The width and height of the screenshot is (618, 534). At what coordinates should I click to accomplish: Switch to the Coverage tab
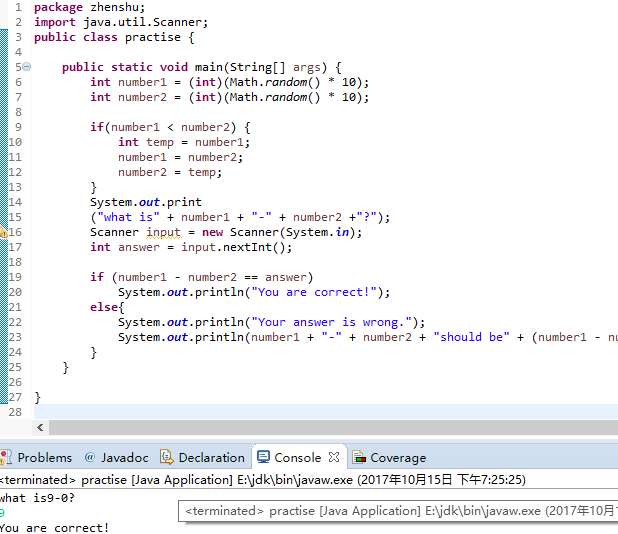coord(389,458)
